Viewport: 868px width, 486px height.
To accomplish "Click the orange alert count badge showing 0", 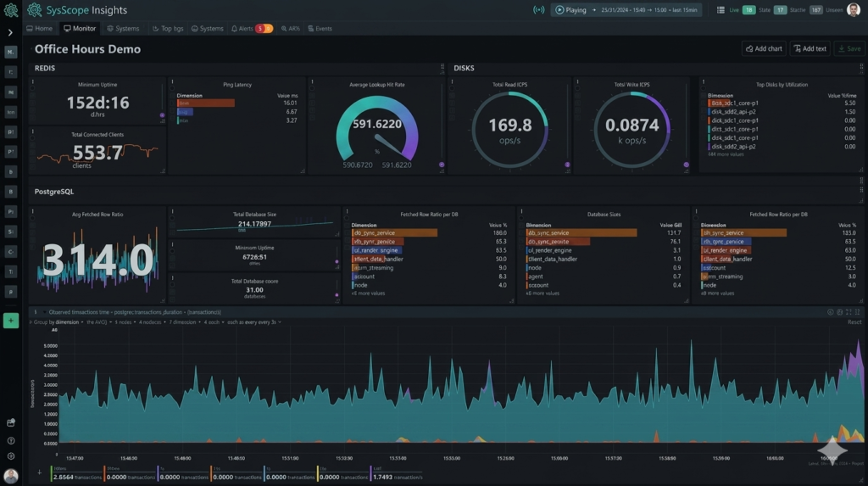I will 269,28.
